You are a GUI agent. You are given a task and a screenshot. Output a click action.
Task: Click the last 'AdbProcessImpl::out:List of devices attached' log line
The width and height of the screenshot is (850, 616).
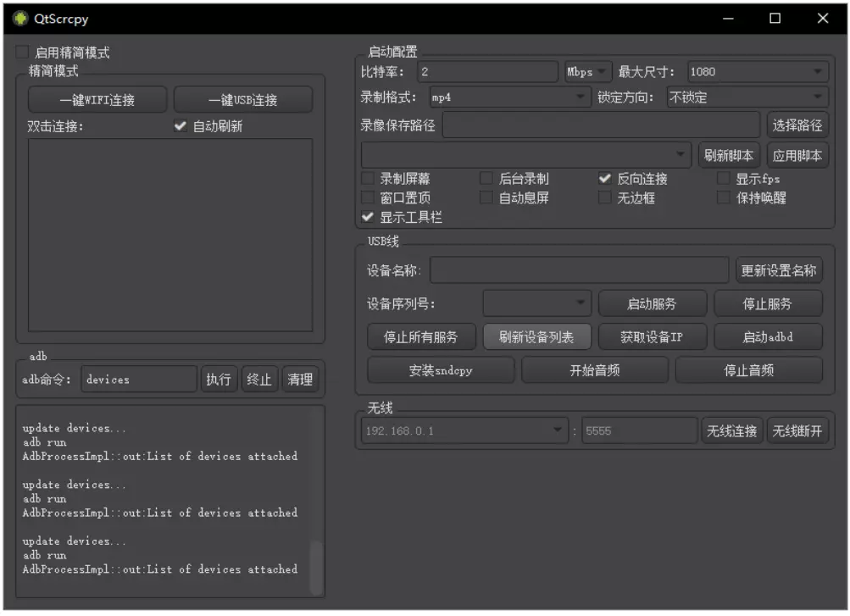click(160, 569)
